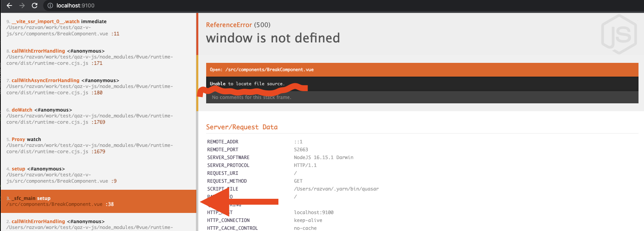Click the script path /Users/razvan/.yarn/bin/quasar
This screenshot has width=644, height=231.
point(336,189)
